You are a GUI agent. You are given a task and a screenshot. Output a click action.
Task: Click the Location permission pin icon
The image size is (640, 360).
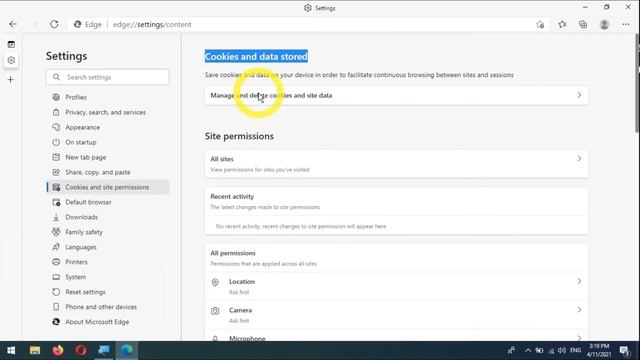[215, 282]
